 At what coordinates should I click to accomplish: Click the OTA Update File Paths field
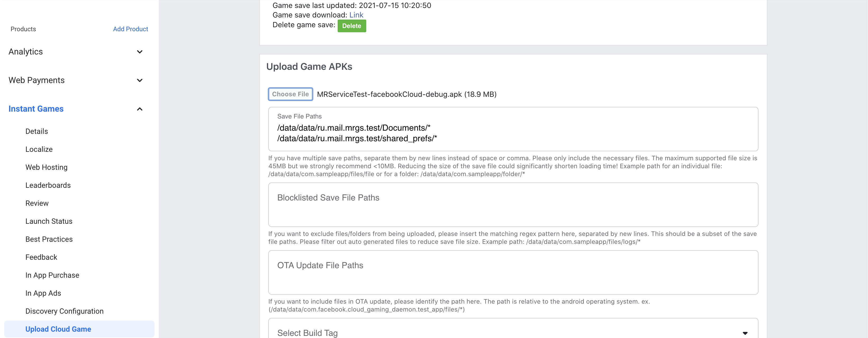pyautogui.click(x=513, y=272)
